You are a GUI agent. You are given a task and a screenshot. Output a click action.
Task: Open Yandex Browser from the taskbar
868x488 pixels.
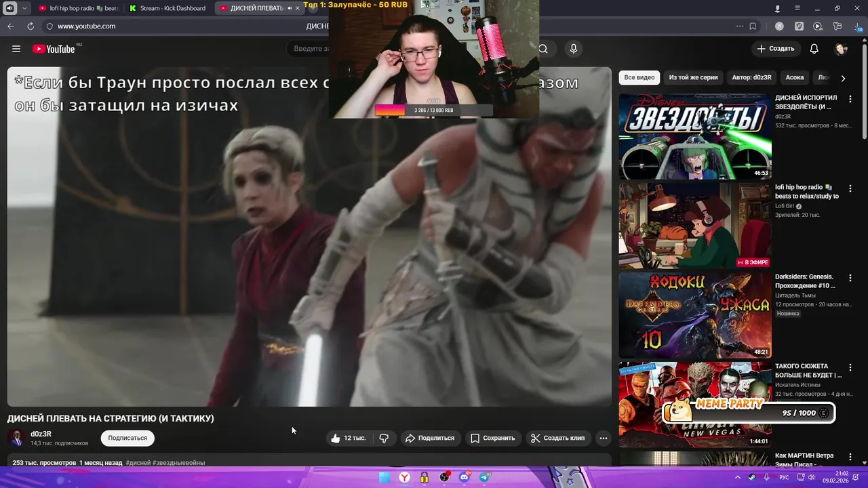point(404,477)
